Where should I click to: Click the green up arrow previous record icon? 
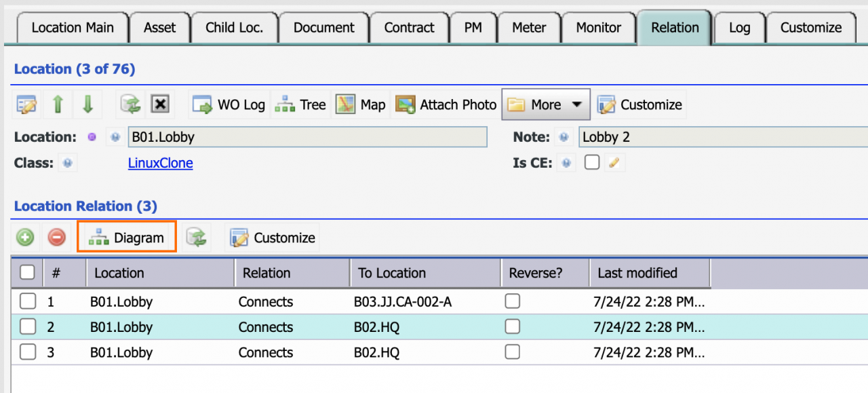point(58,105)
